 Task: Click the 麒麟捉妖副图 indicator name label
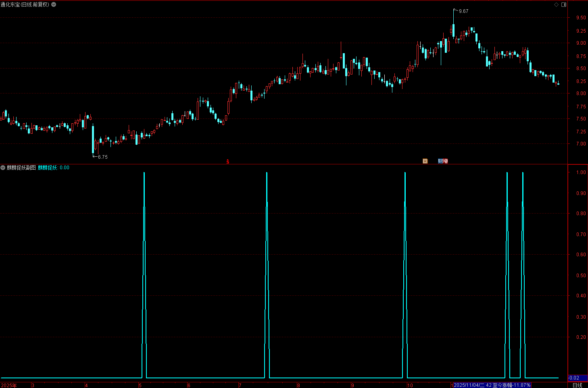pos(21,168)
